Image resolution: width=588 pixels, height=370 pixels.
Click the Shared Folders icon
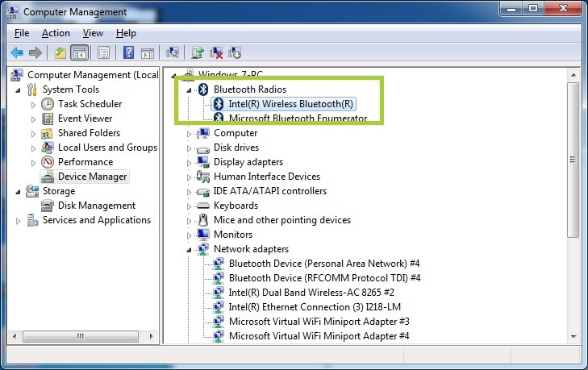tap(48, 133)
